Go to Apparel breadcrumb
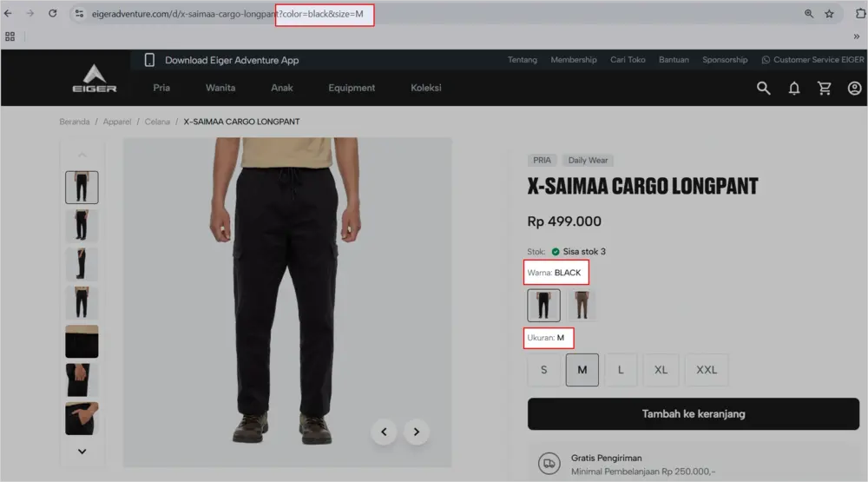868x482 pixels. [117, 122]
